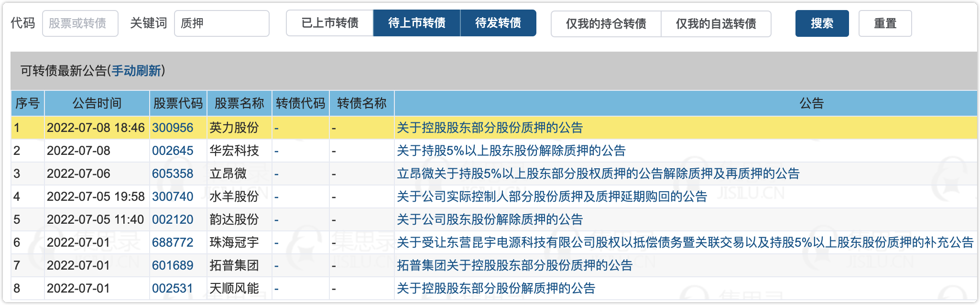This screenshot has height=305, width=980.
Task: Open stock code 688772 link
Action: [173, 242]
